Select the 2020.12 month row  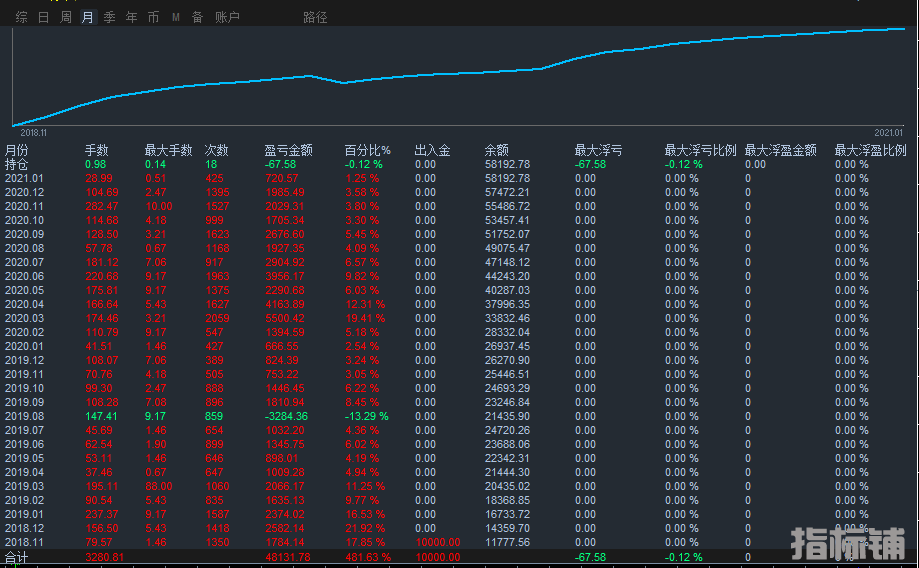tap(460, 193)
